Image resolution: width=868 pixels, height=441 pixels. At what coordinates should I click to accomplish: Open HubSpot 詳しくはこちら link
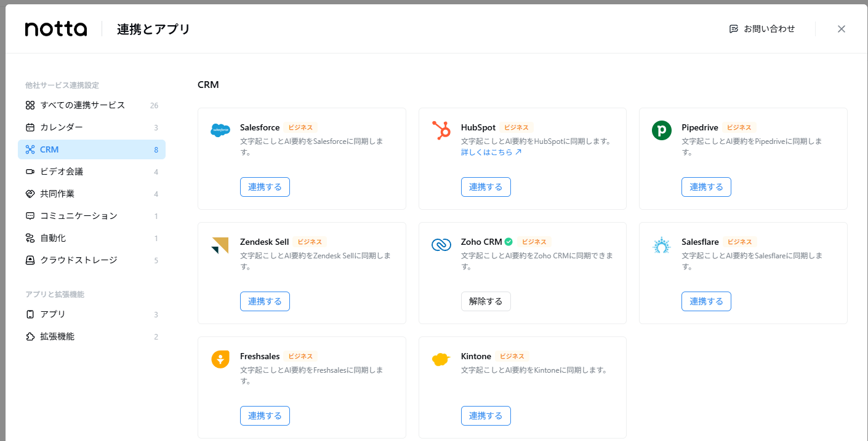(491, 152)
